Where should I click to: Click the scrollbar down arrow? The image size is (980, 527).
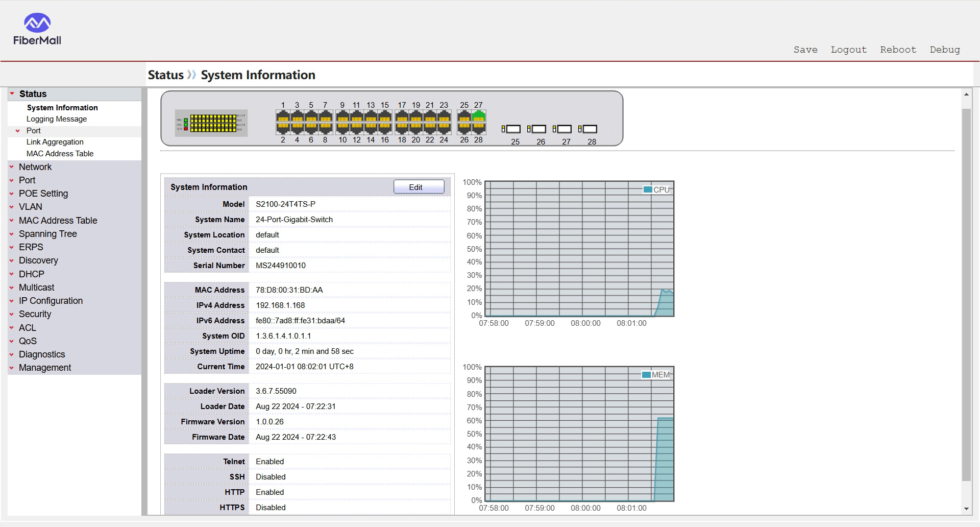tap(966, 509)
